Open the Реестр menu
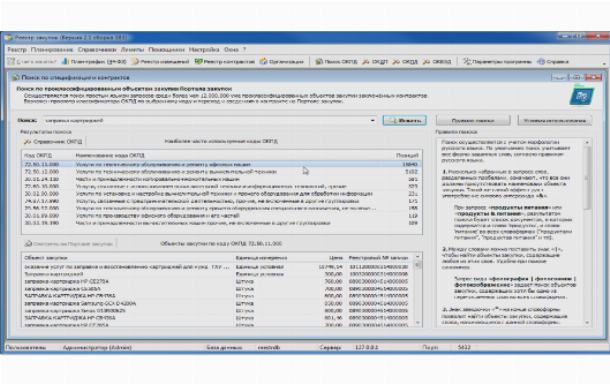 [x=17, y=50]
